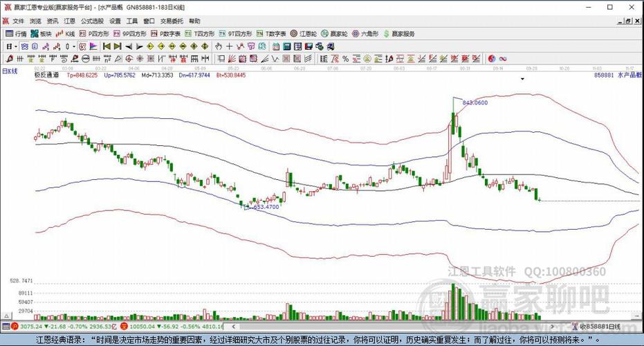Open the 交易委托 menu

(172, 21)
